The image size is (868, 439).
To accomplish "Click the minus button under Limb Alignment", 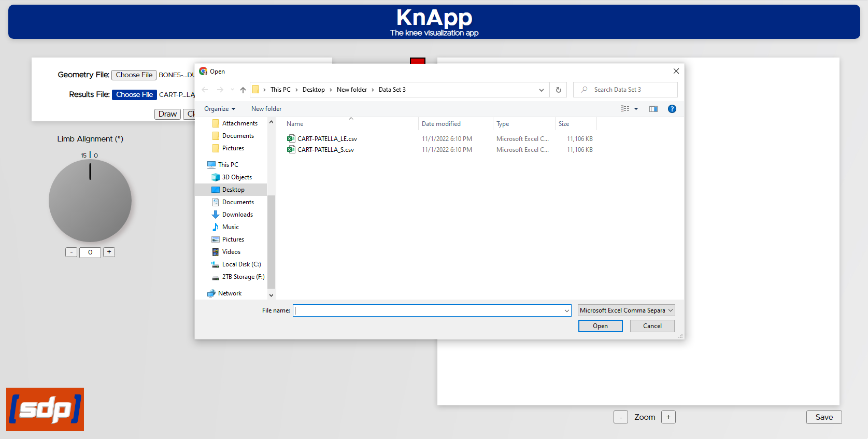I will [72, 252].
